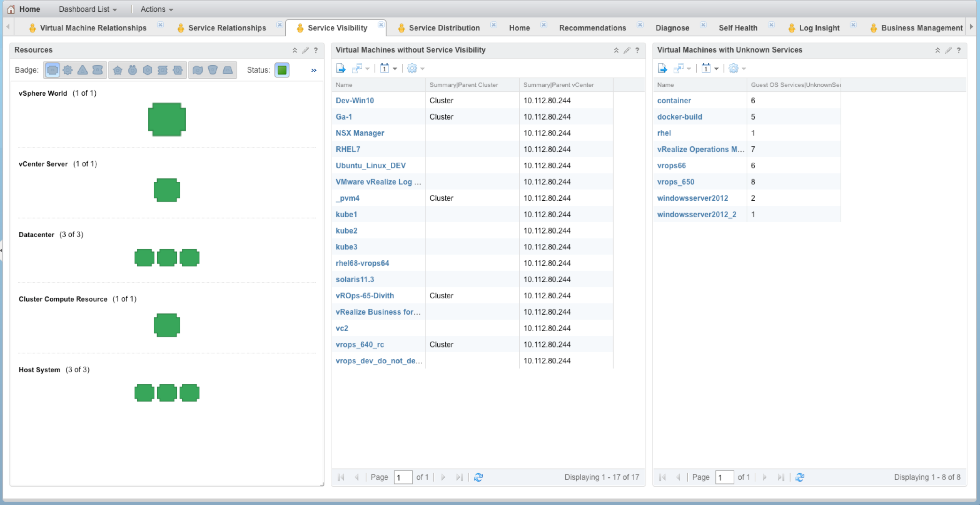
Task: Open the Log Insight tab
Action: coord(819,28)
